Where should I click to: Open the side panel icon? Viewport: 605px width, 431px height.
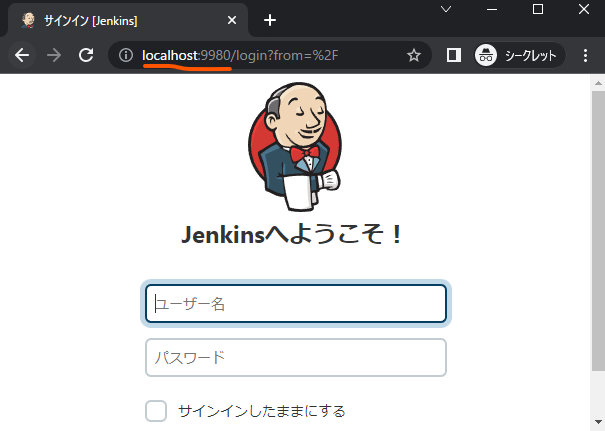(x=454, y=55)
